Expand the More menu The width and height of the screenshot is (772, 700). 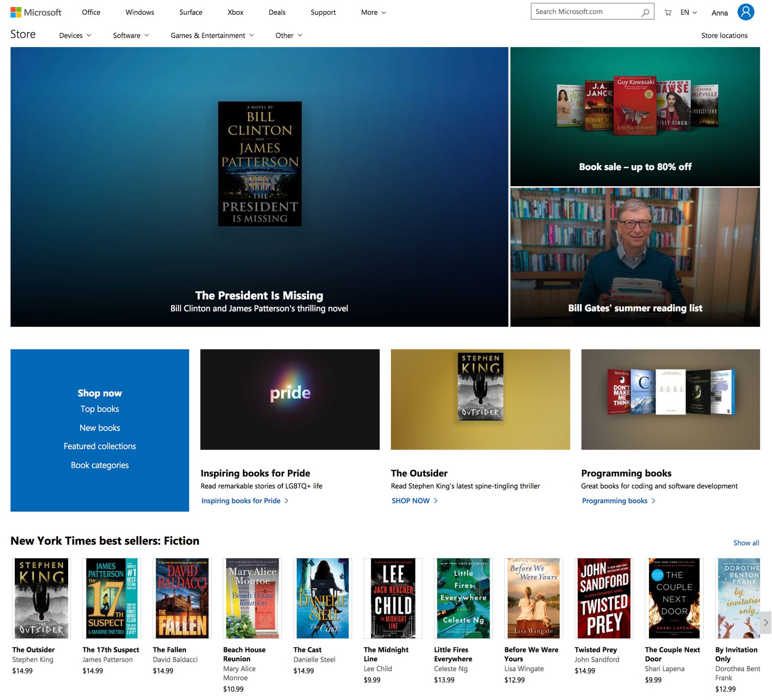pyautogui.click(x=373, y=13)
